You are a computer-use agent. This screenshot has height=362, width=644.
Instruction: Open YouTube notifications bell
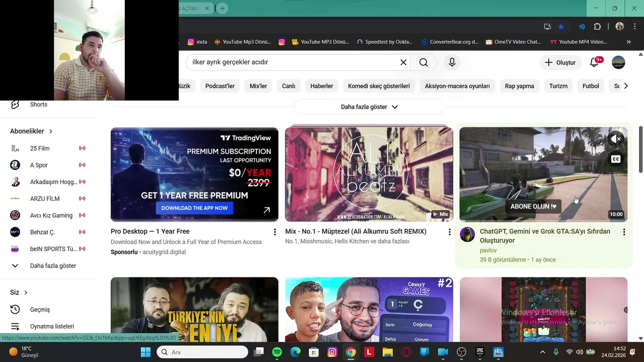pos(595,62)
